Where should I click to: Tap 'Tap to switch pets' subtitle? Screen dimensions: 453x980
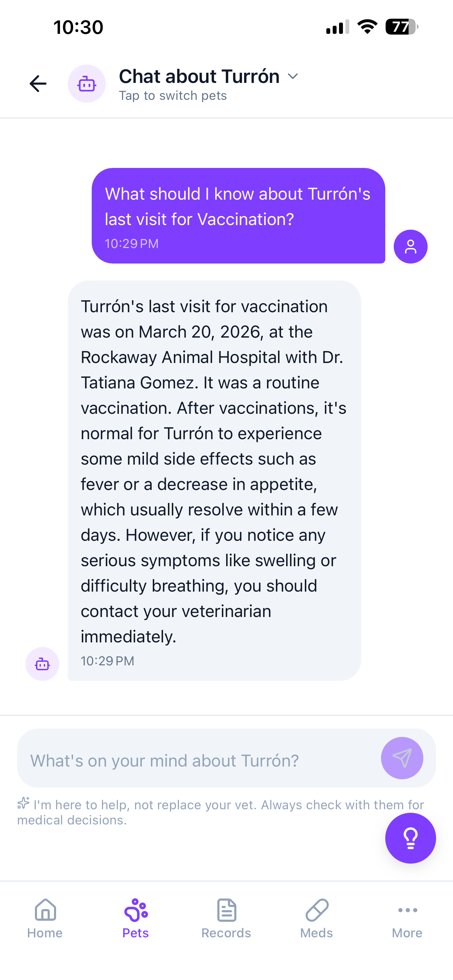(173, 96)
